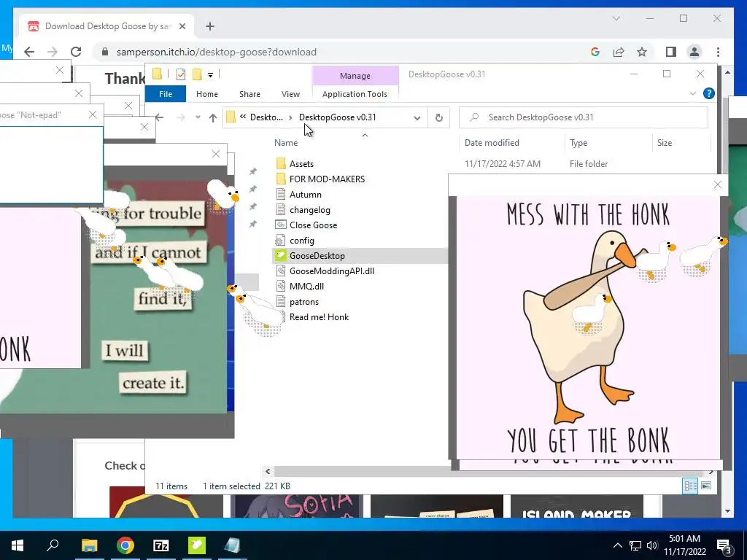Viewport: 747px width, 560px height.
Task: Show hidden system tray icons
Action: tap(617, 545)
